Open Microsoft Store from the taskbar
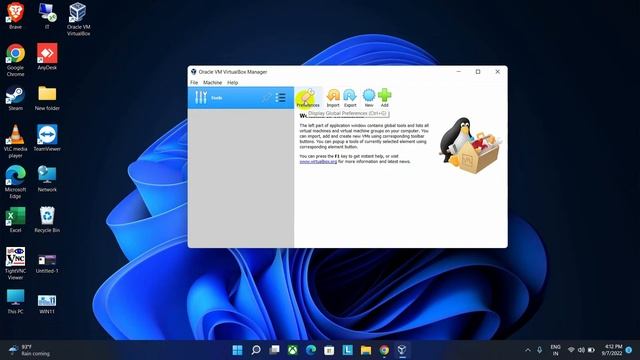This screenshot has width=640, height=360. pyautogui.click(x=329, y=350)
